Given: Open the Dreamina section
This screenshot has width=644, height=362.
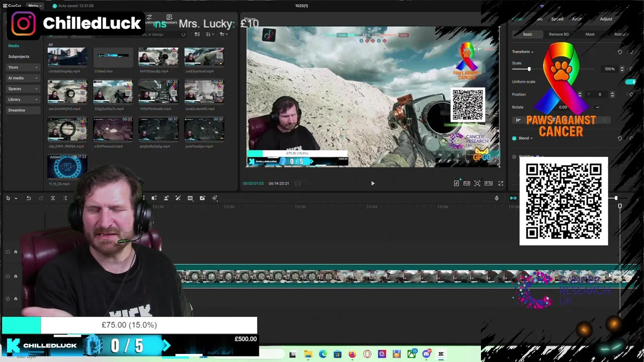Looking at the screenshot, I should pyautogui.click(x=23, y=110).
